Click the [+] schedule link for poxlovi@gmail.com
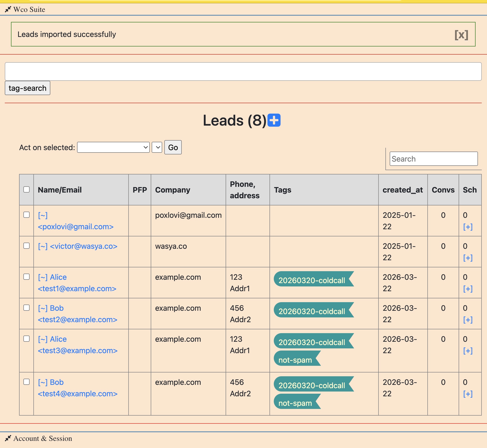The image size is (487, 448). tap(467, 227)
